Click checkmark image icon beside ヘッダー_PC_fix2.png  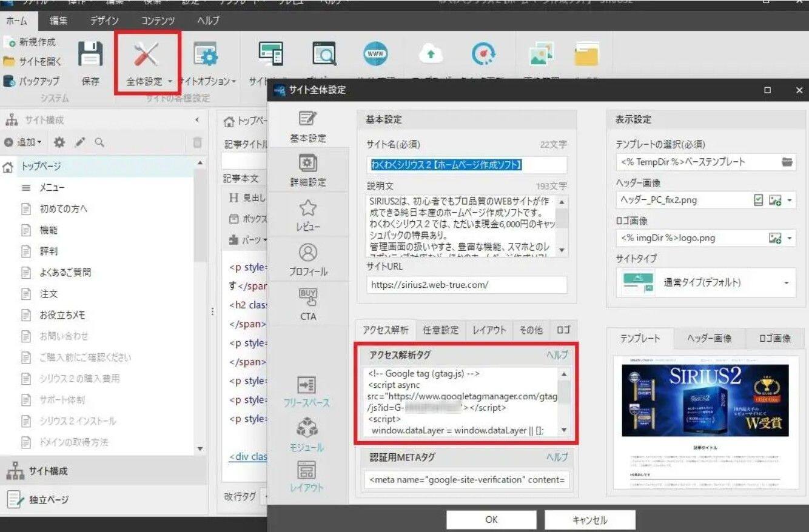tap(758, 200)
